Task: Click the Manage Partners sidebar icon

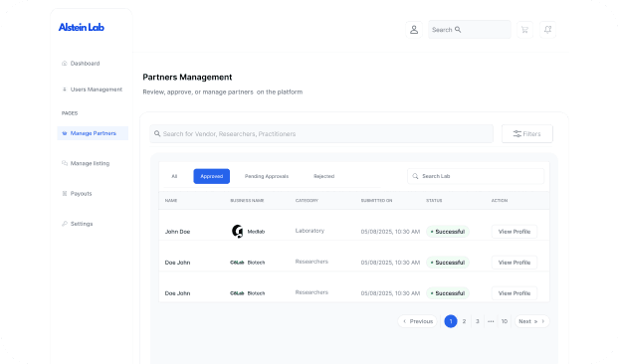Action: 65,133
